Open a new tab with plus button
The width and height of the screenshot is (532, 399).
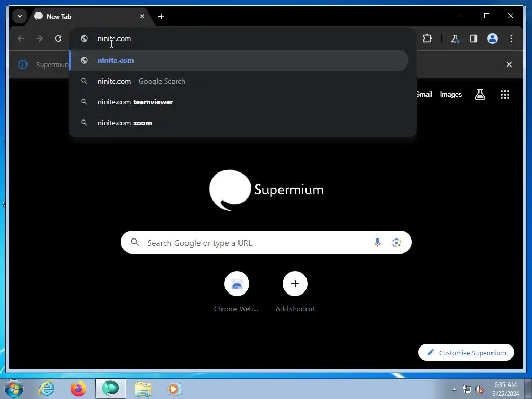click(x=161, y=16)
